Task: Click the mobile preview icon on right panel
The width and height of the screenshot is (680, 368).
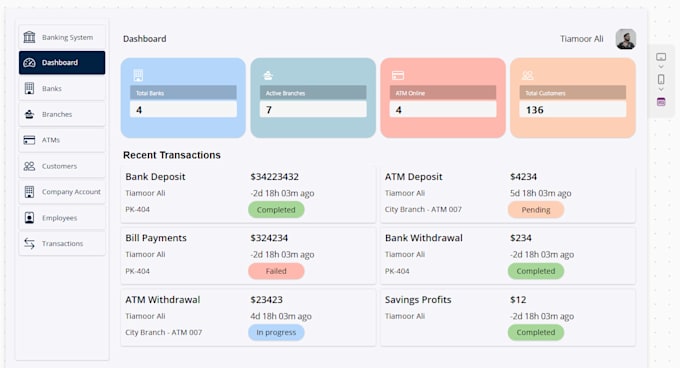Action: (661, 79)
